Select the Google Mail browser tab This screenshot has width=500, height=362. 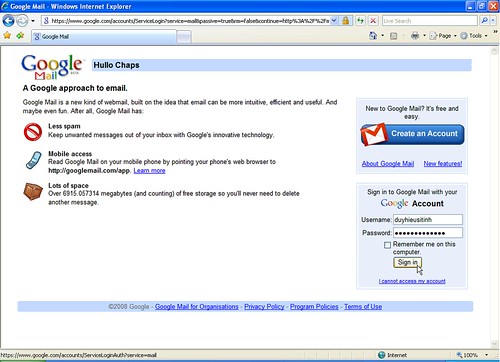click(x=103, y=37)
